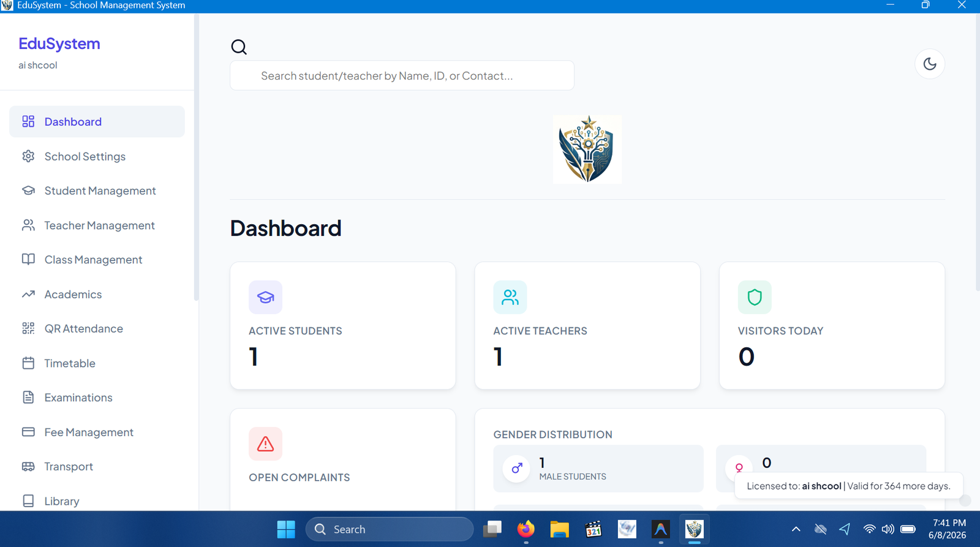Image resolution: width=980 pixels, height=547 pixels.
Task: Click the female gender symbol icon
Action: (739, 469)
